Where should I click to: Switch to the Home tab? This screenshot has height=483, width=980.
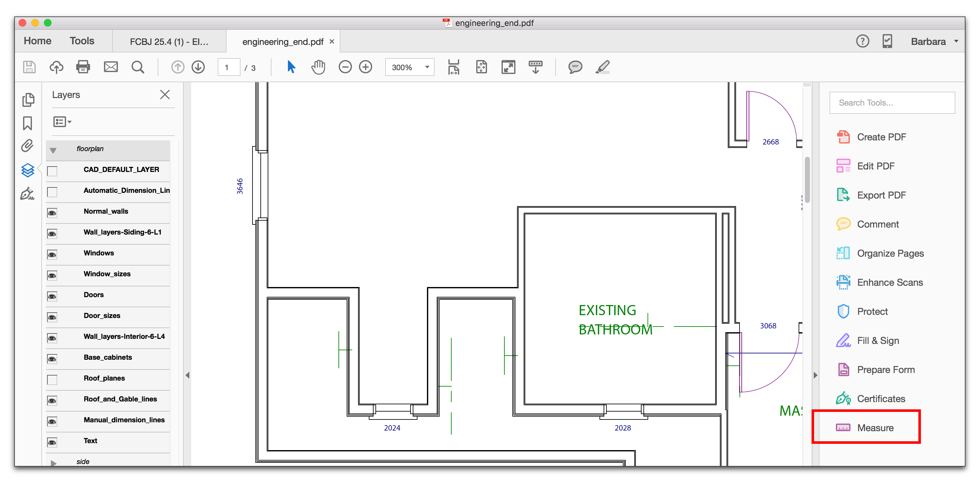(37, 41)
